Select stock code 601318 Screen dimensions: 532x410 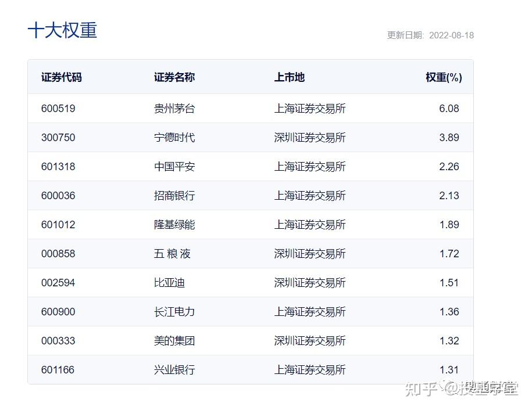58,167
